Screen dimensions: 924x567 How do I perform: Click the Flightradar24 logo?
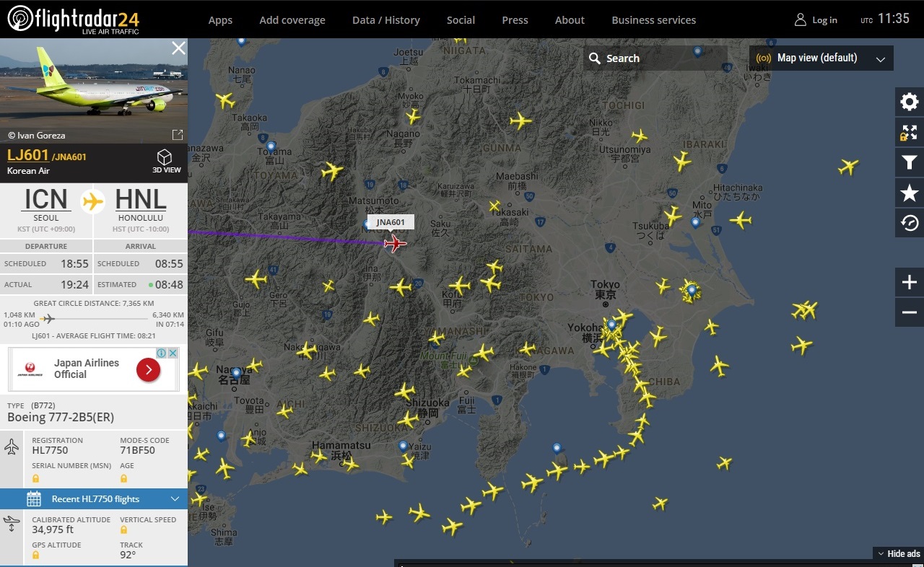[74, 19]
